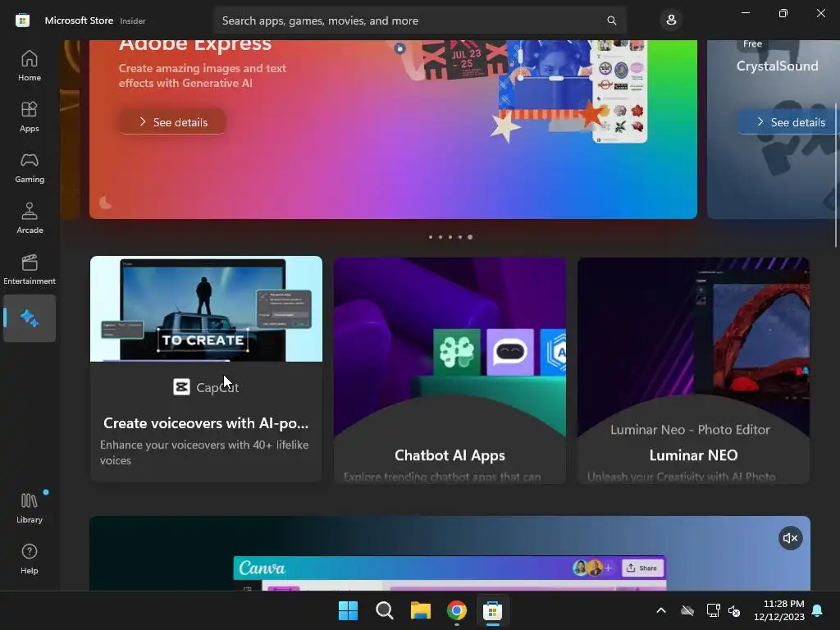This screenshot has width=840, height=630.
Task: Jump to the second carousel dot
Action: tap(441, 237)
